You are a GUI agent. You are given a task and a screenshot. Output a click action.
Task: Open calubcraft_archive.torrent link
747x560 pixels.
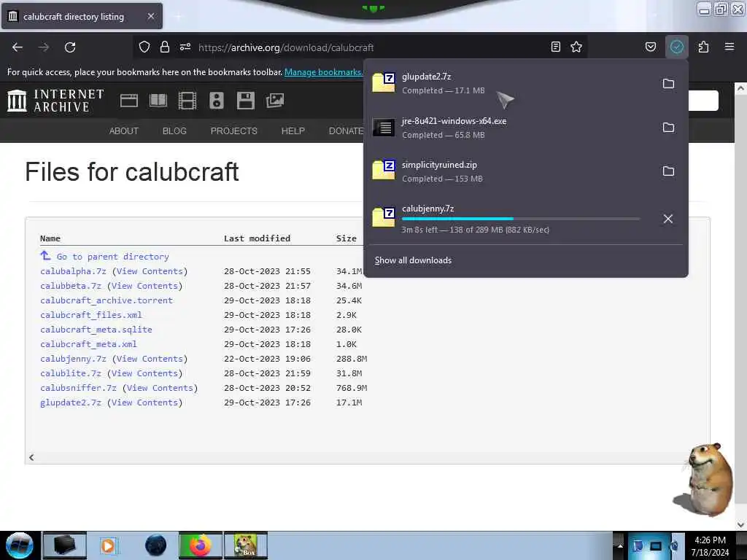pos(107,300)
